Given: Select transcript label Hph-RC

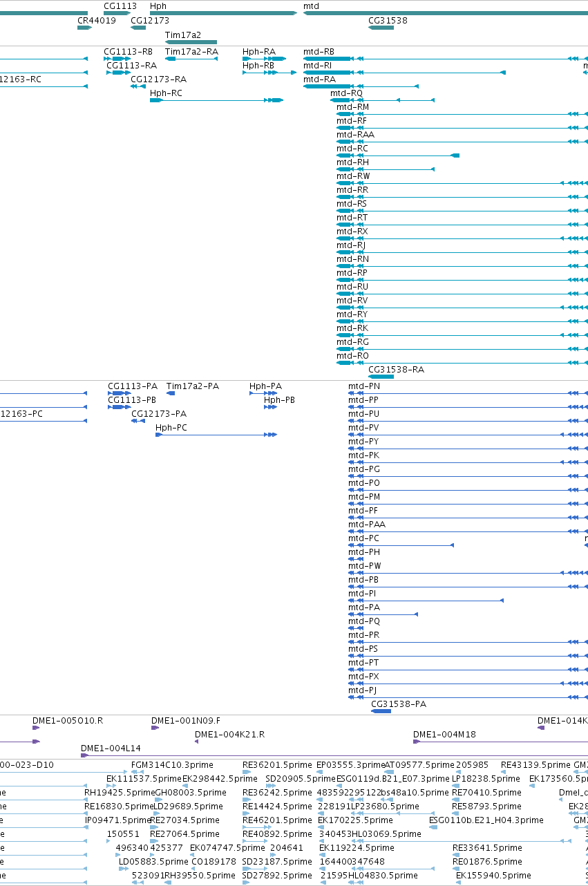Looking at the screenshot, I should [167, 93].
